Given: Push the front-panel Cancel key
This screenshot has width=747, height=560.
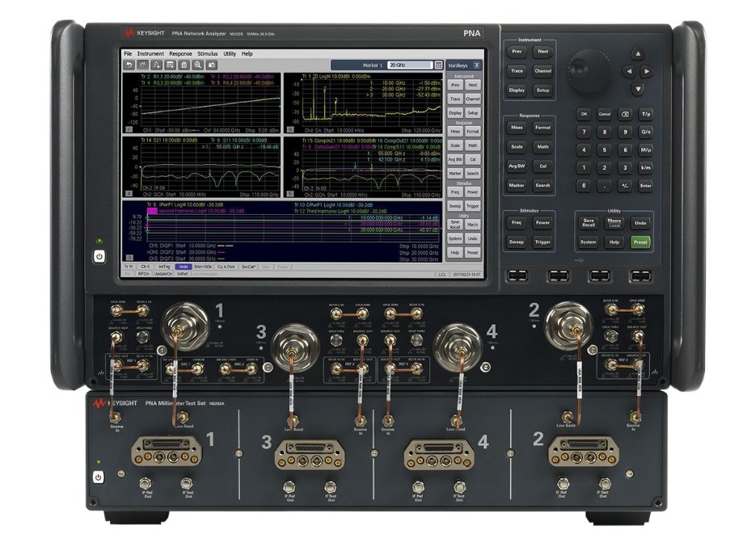Looking at the screenshot, I should pyautogui.click(x=605, y=114).
